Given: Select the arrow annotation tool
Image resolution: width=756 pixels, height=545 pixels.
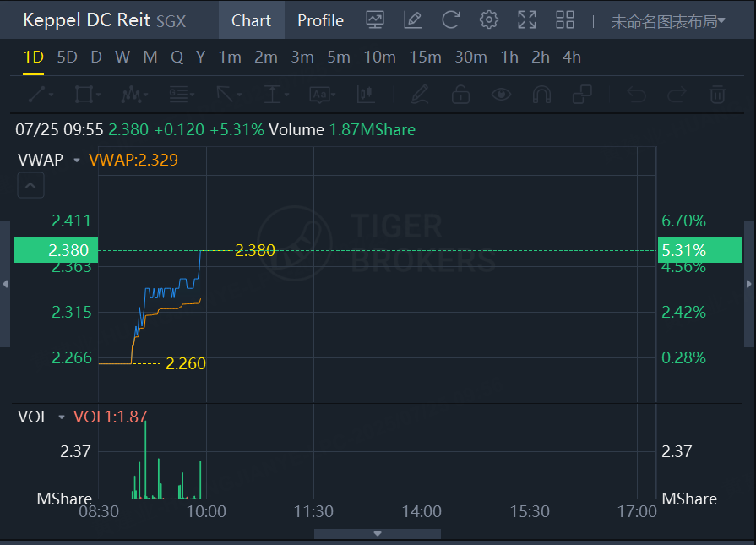Looking at the screenshot, I should (226, 95).
